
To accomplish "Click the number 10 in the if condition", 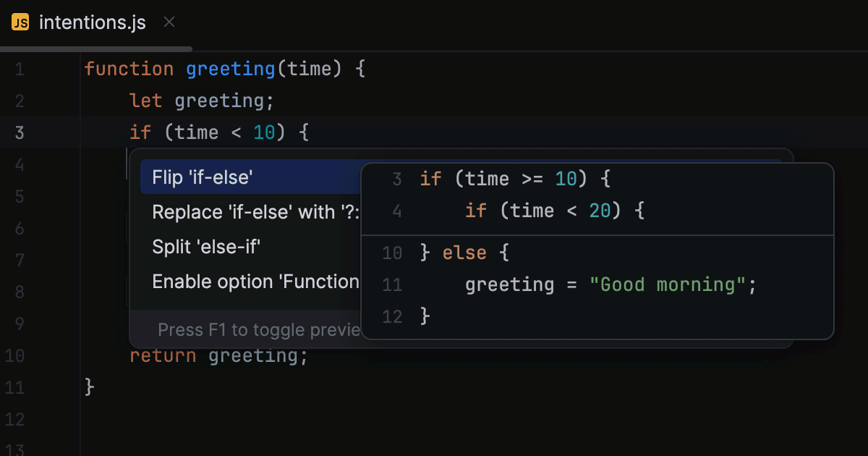I will [264, 132].
